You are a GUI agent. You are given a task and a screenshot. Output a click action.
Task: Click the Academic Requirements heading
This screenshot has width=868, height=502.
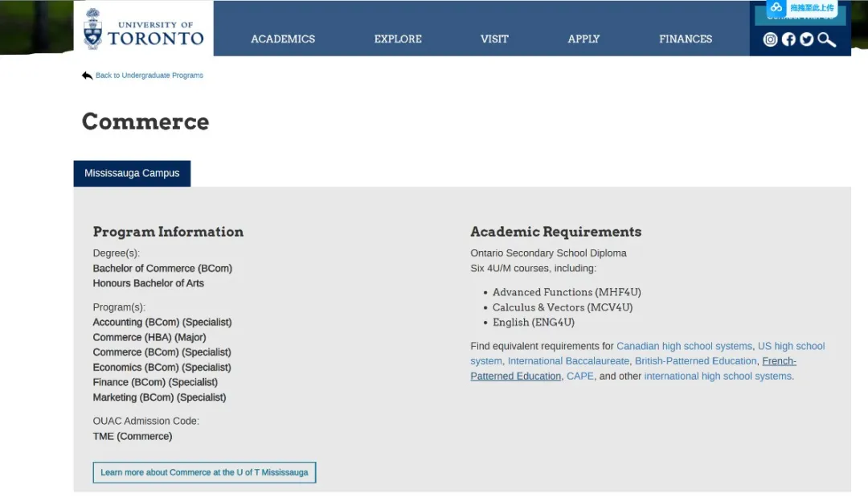tap(556, 232)
